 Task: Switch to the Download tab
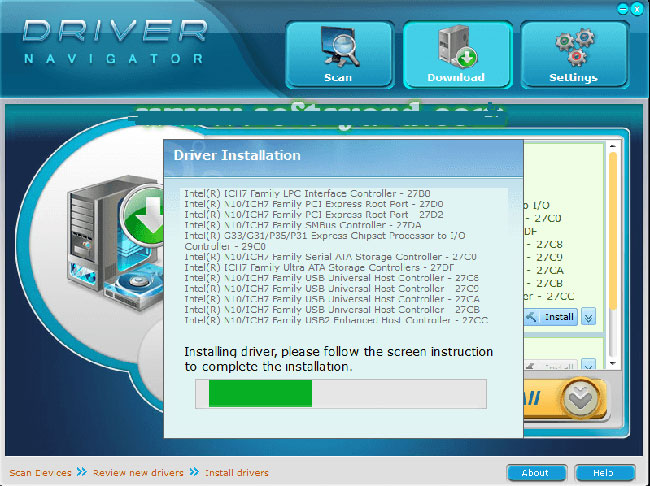point(457,55)
